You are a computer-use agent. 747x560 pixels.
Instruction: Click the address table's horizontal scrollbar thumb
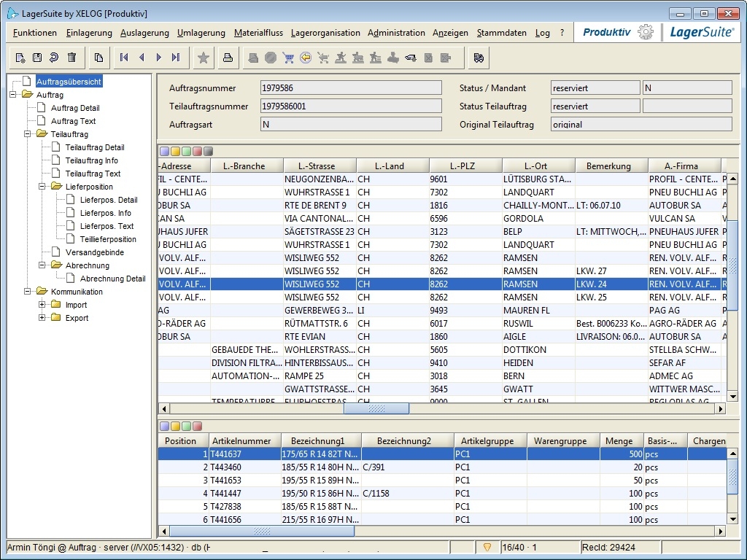tap(376, 408)
